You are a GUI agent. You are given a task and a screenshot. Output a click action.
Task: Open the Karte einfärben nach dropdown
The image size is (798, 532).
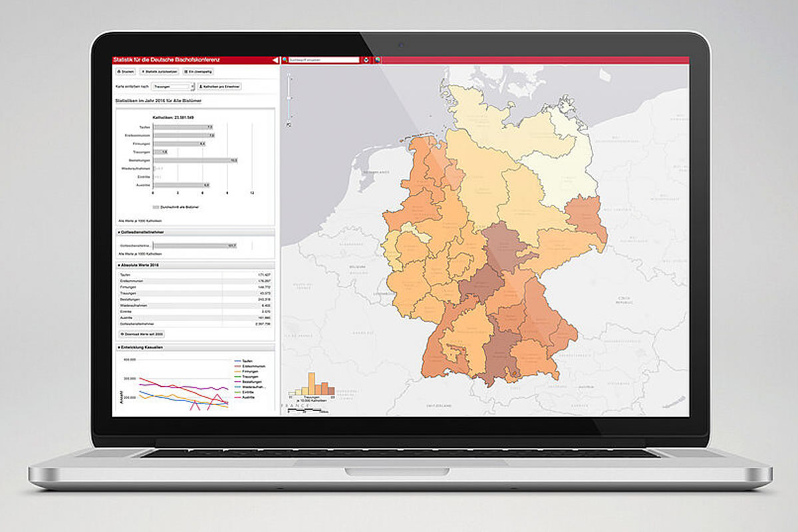[x=172, y=86]
